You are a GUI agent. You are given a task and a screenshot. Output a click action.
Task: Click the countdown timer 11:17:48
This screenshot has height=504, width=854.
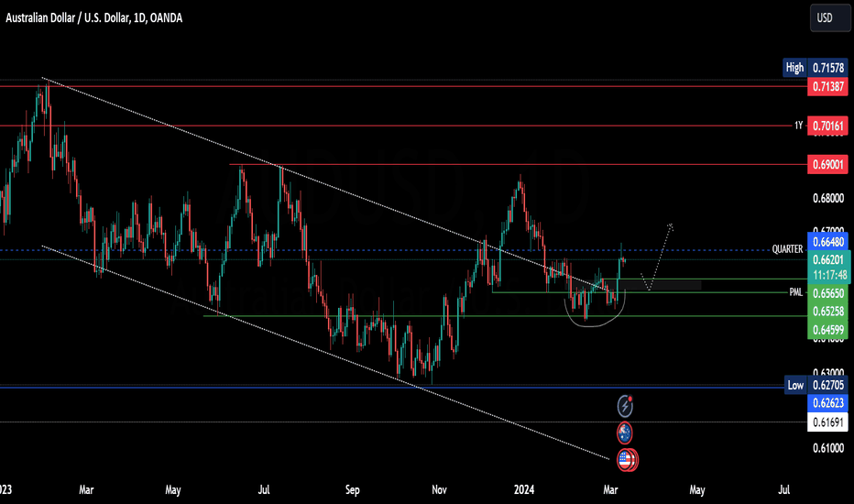pyautogui.click(x=829, y=275)
